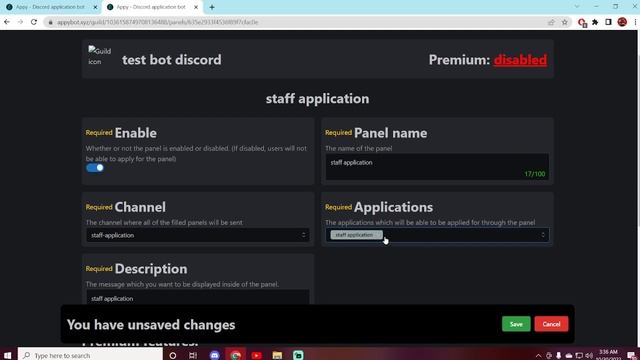
Task: Open a new browser tab
Action: [212, 7]
